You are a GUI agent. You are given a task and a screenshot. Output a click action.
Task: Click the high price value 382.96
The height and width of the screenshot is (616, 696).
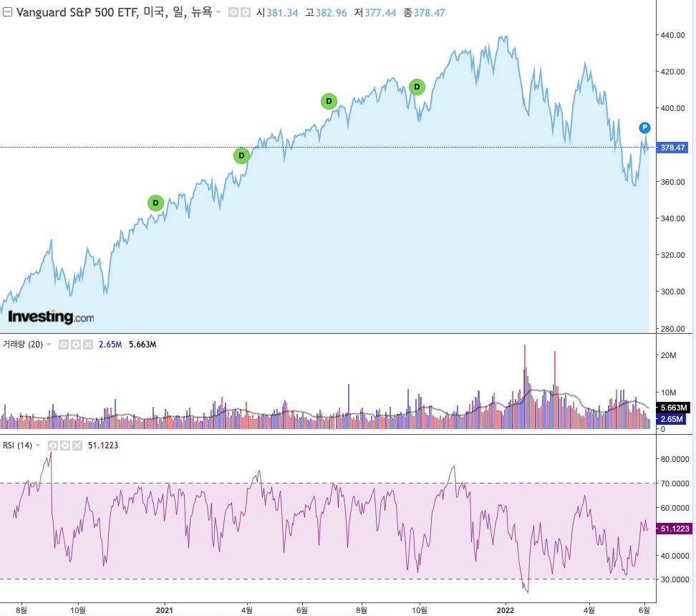coord(331,13)
